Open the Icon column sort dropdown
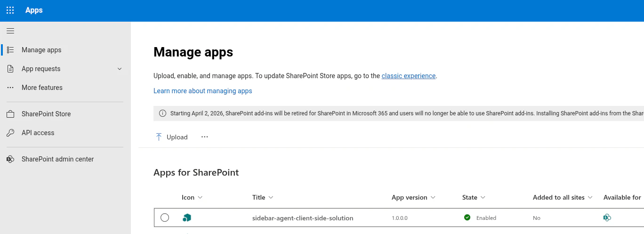This screenshot has width=644, height=234. [200, 198]
